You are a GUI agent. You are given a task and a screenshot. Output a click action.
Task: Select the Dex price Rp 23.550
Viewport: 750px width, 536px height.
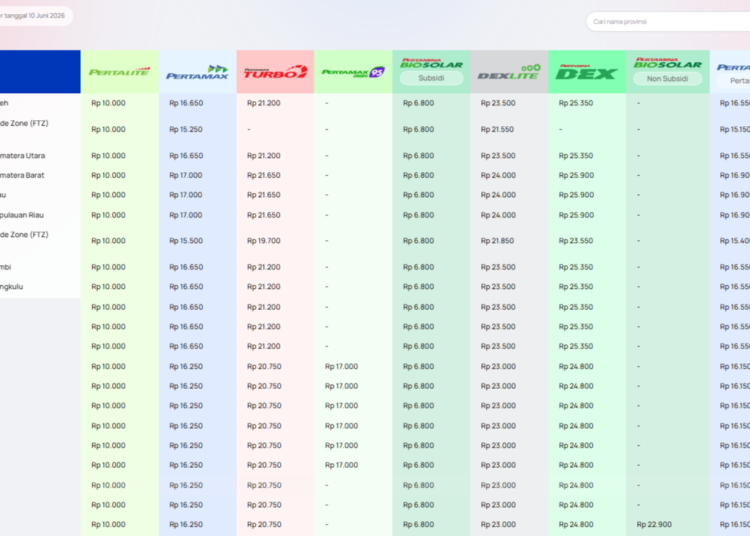click(x=575, y=241)
